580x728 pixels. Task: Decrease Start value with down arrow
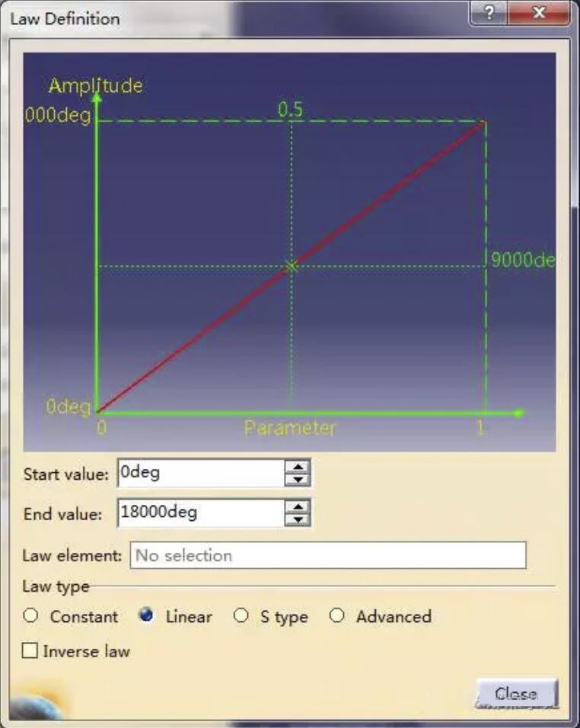[x=298, y=480]
